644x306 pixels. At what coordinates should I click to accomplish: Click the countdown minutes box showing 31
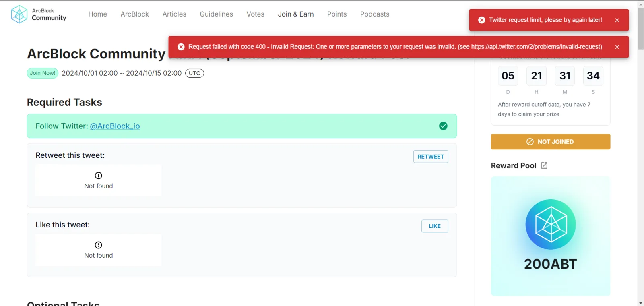[565, 76]
